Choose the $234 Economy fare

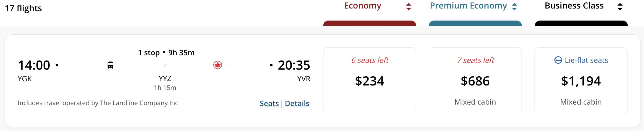pyautogui.click(x=369, y=81)
